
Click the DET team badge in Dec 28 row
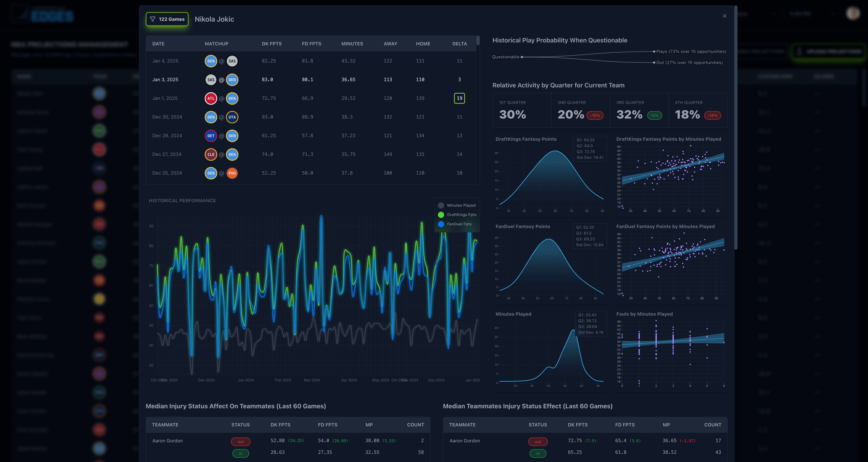(x=211, y=136)
